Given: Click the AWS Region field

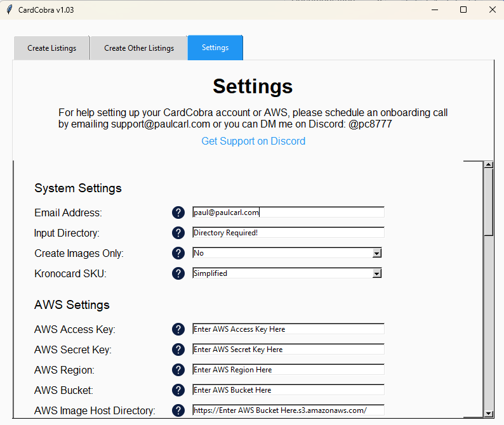Looking at the screenshot, I should pyautogui.click(x=288, y=369).
